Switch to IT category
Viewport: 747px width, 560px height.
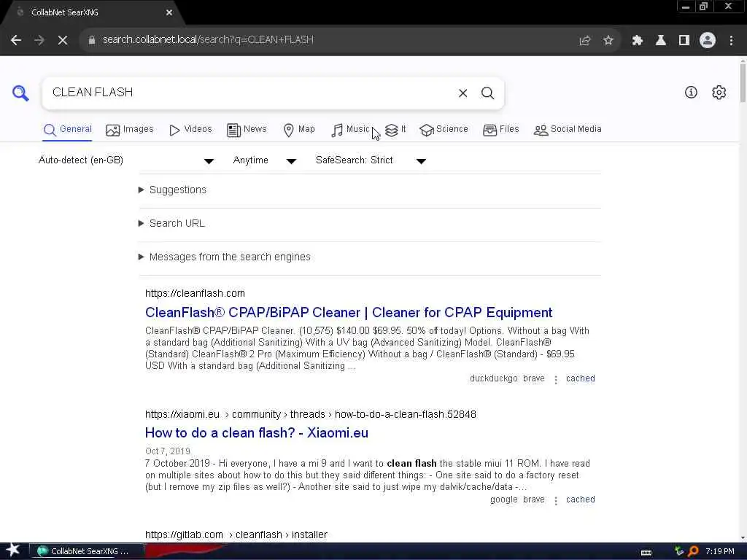coord(395,130)
